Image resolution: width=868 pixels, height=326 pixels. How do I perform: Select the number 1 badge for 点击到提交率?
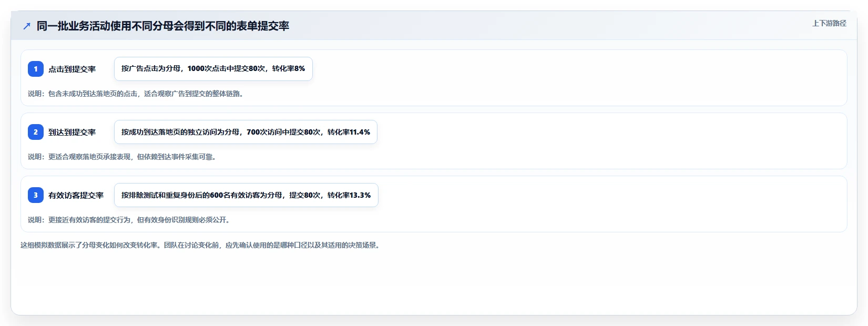(x=36, y=69)
